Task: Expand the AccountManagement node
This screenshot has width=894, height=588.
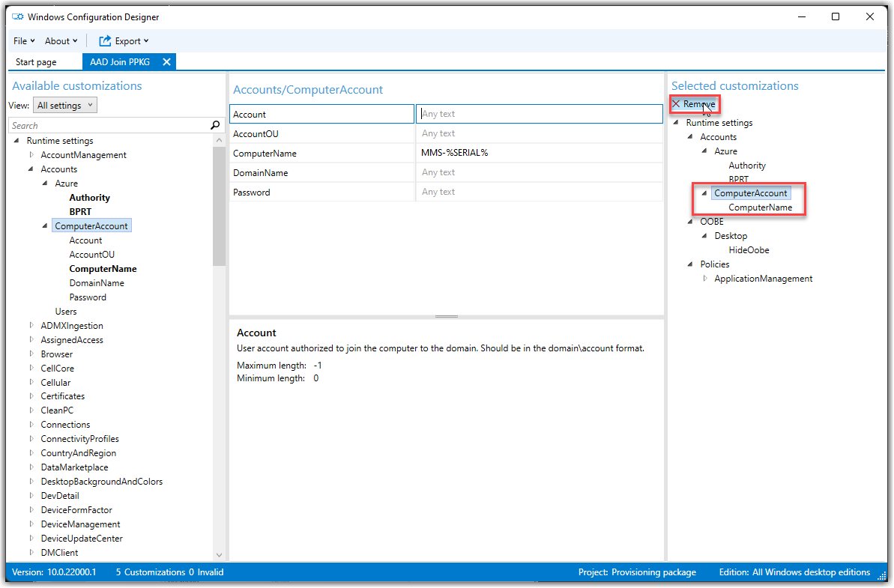Action: [x=31, y=155]
